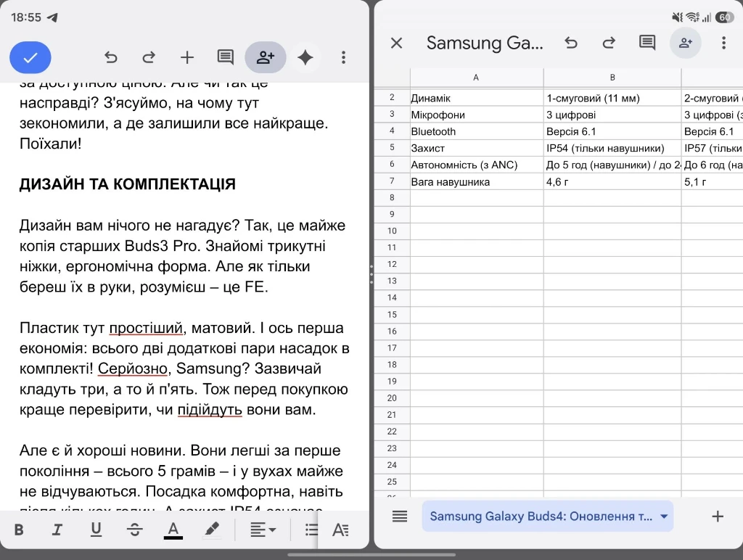Confirm edits with the blue checkmark button
The height and width of the screenshot is (560, 743).
[x=30, y=57]
